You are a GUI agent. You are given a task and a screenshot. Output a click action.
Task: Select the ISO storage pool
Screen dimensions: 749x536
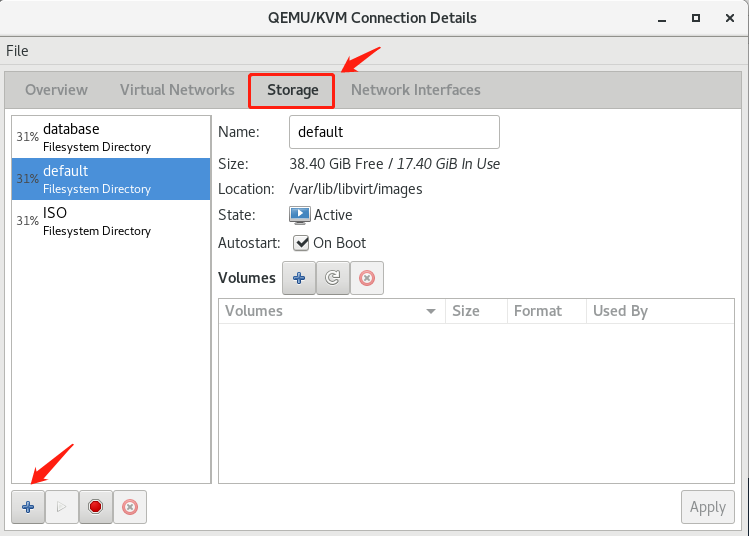(111, 221)
